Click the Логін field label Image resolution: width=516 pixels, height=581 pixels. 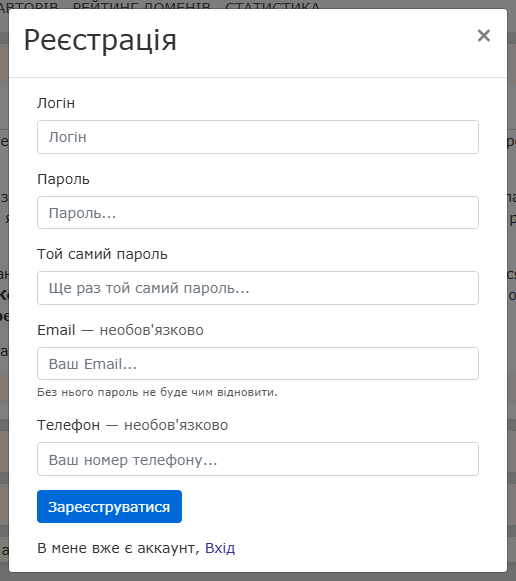pyautogui.click(x=56, y=103)
